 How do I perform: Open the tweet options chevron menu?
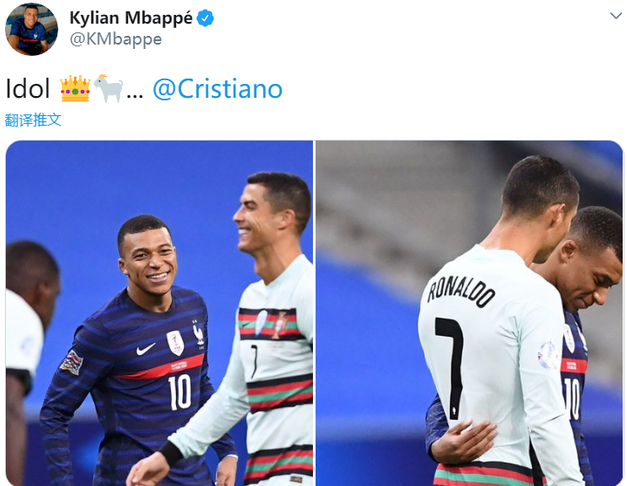pos(615,16)
